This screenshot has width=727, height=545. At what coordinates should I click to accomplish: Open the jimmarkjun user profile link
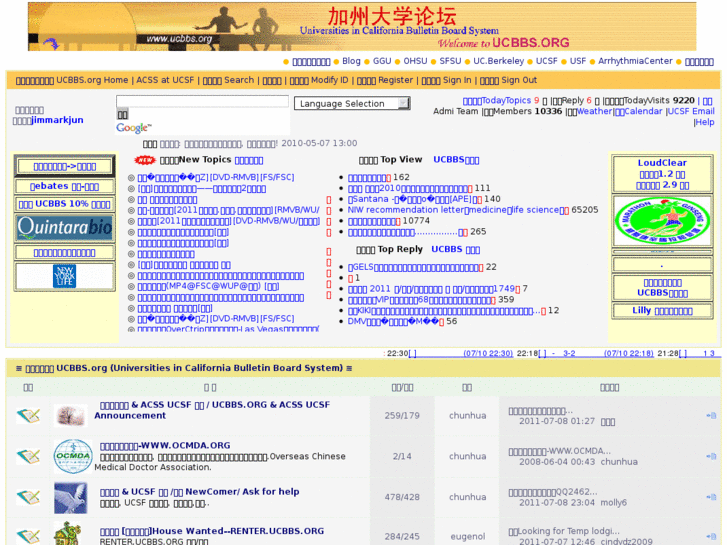pos(57,120)
